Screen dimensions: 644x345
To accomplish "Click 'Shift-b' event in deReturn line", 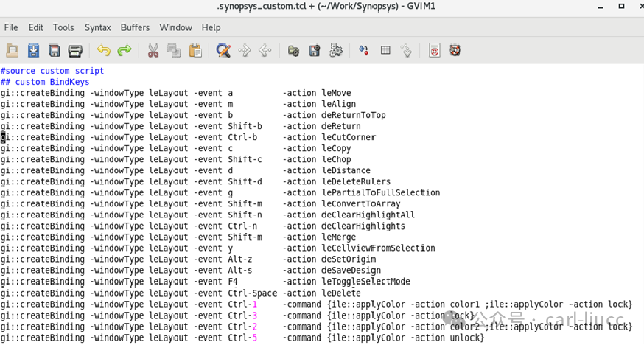I will [245, 126].
